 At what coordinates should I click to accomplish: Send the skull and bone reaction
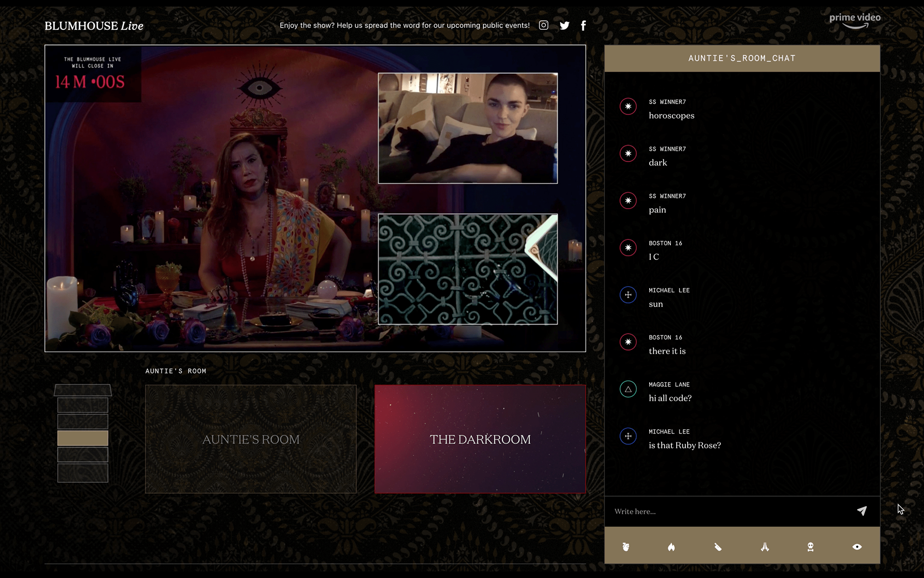pos(810,547)
